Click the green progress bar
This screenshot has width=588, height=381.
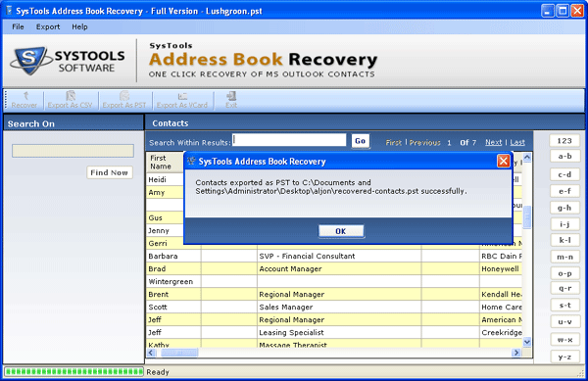pyautogui.click(x=73, y=371)
